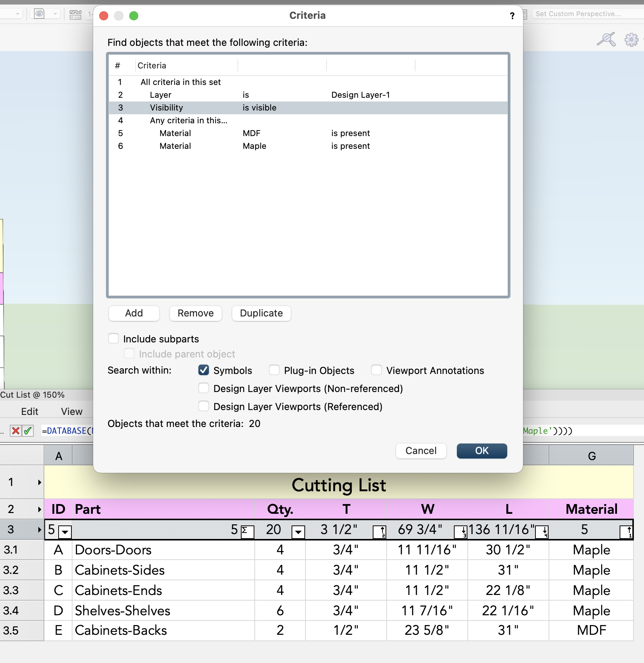Cancel the formula with the red X icon
Viewport: 644px width, 663px height.
click(15, 431)
